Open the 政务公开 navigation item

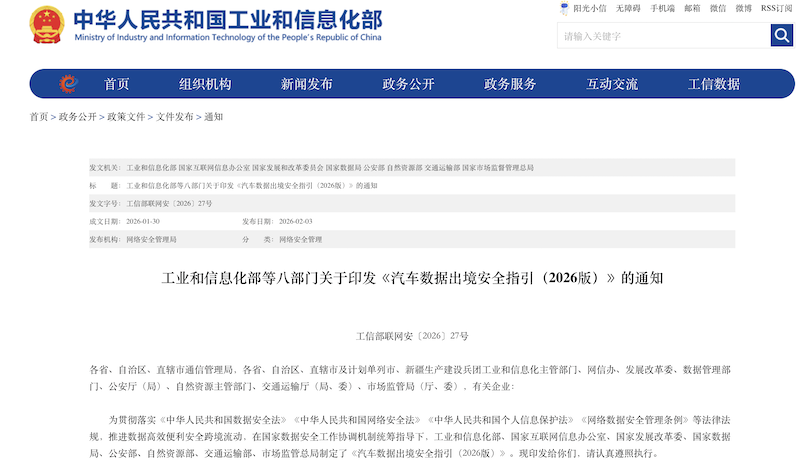click(x=409, y=84)
